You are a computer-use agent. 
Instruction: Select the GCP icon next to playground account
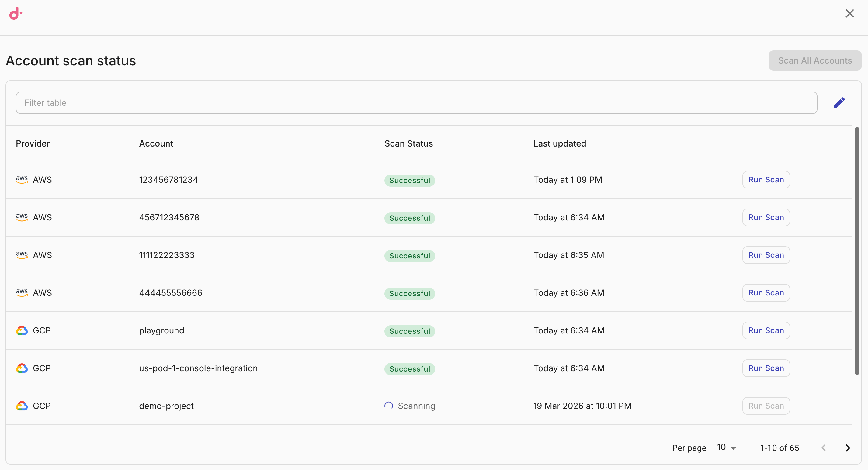point(21,330)
